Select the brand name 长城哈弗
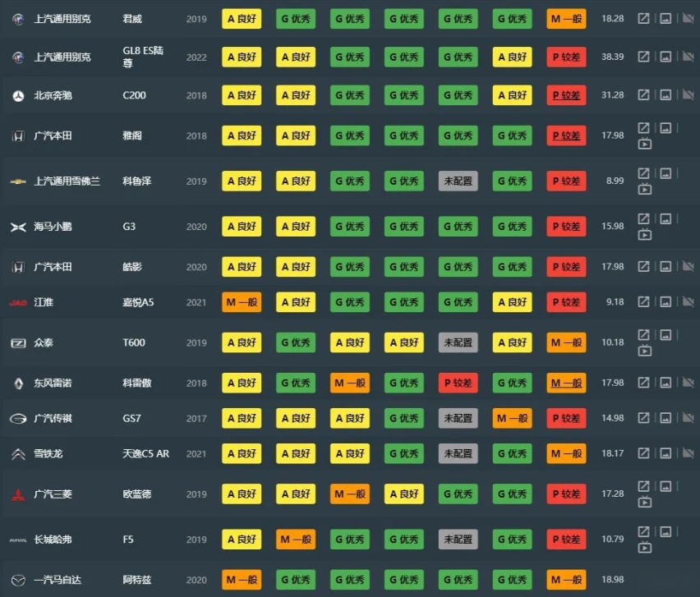Viewport: 700px width, 597px height. 53,540
